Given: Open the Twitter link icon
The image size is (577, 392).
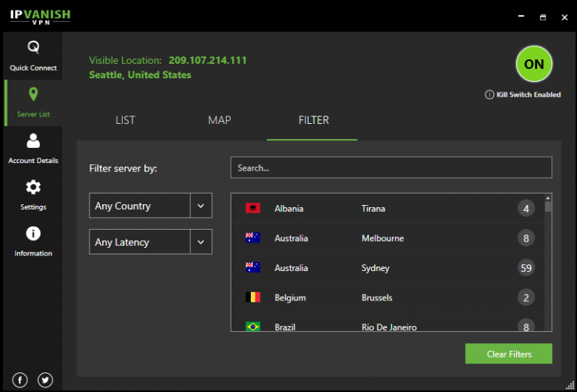Looking at the screenshot, I should (x=45, y=380).
